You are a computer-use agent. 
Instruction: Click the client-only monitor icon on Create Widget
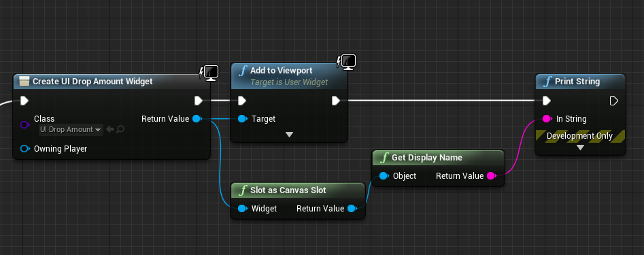pyautogui.click(x=209, y=73)
